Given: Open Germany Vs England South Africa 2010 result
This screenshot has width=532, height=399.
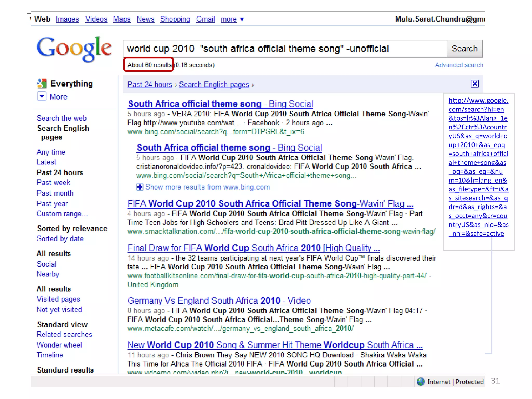Looking at the screenshot, I should [x=219, y=301].
